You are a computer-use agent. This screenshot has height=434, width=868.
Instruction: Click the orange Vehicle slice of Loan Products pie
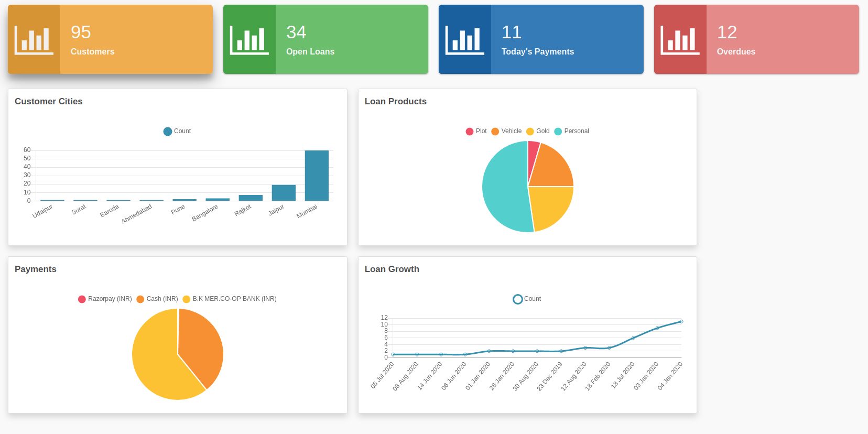tap(550, 168)
